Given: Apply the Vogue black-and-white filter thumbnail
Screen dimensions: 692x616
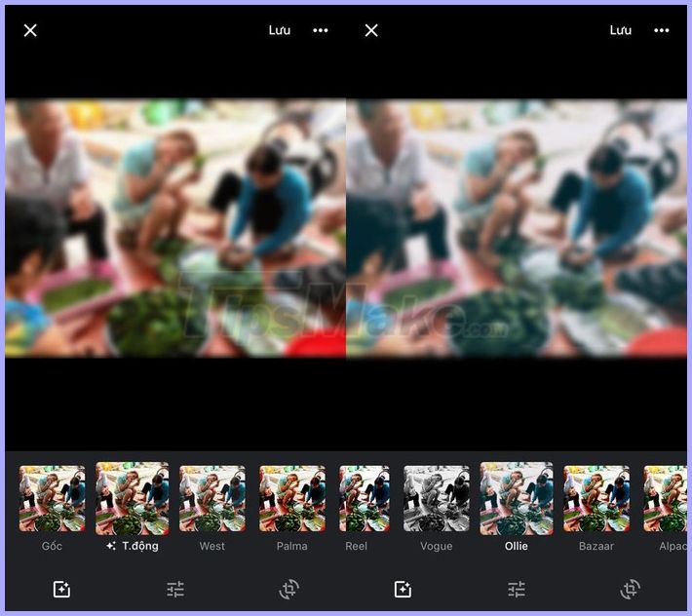Looking at the screenshot, I should 436,499.
